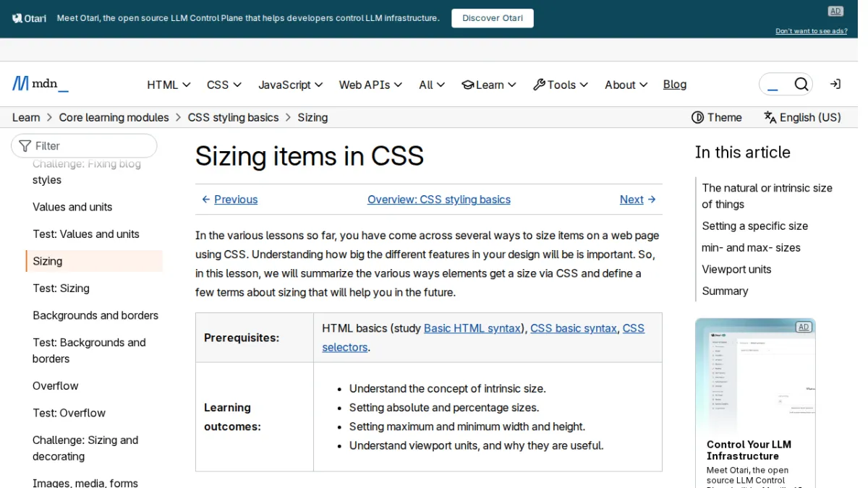This screenshot has height=488, width=868.
Task: Open Challenge: Sizing and decorating
Action: pyautogui.click(x=85, y=448)
